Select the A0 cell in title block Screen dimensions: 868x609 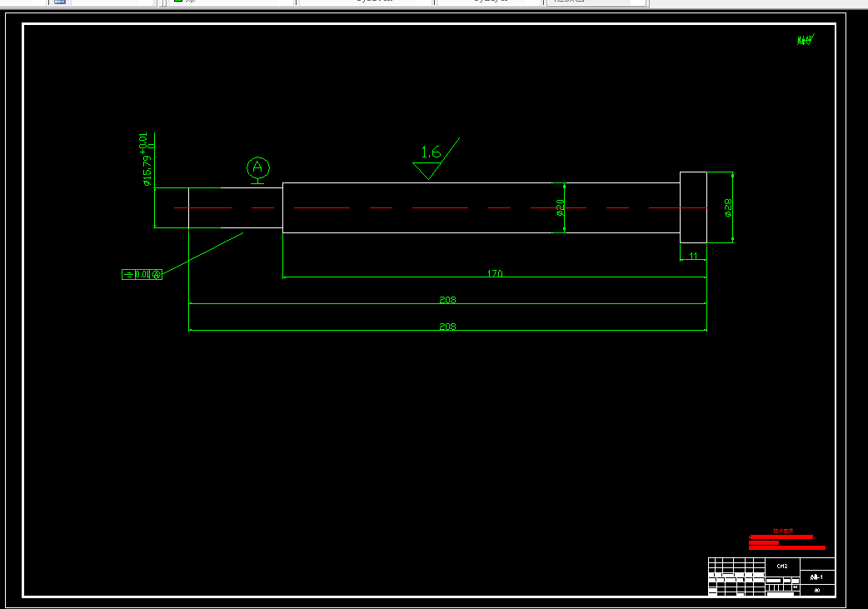pyautogui.click(x=817, y=590)
